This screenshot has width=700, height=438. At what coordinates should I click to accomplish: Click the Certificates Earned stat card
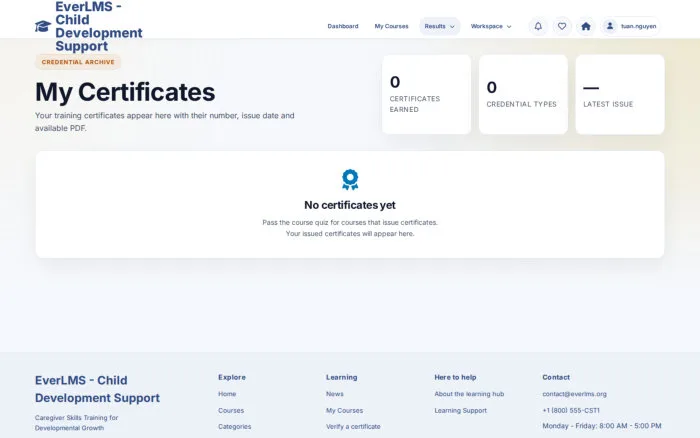tap(426, 94)
